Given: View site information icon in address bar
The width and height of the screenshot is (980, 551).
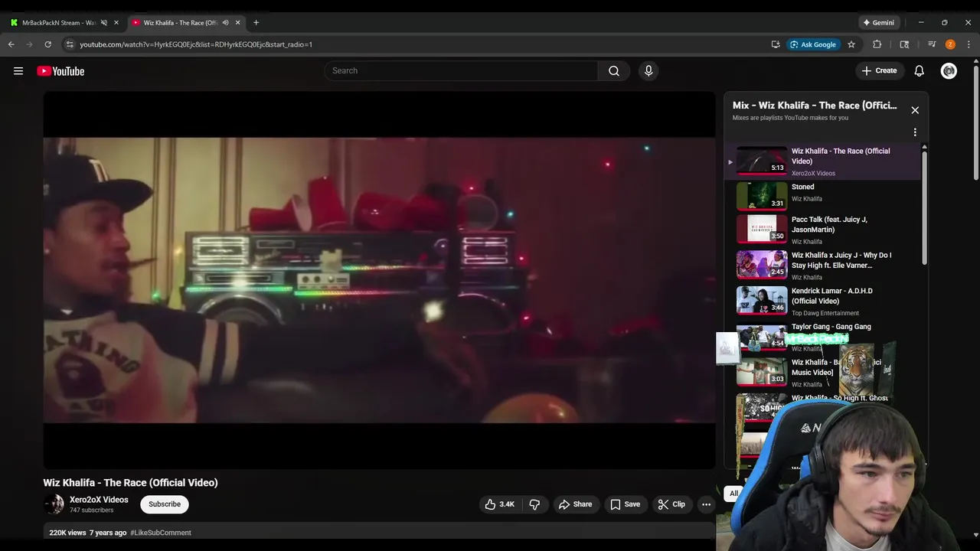Looking at the screenshot, I should [x=70, y=44].
